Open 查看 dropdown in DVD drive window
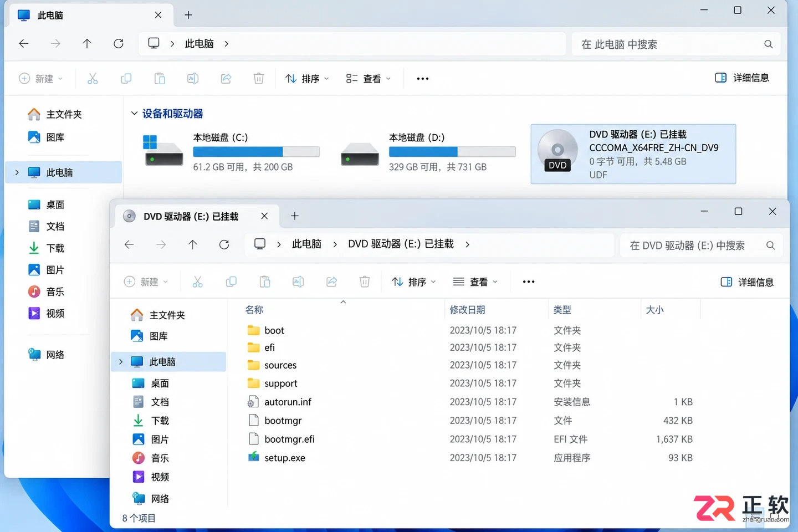The width and height of the screenshot is (798, 532). click(475, 282)
